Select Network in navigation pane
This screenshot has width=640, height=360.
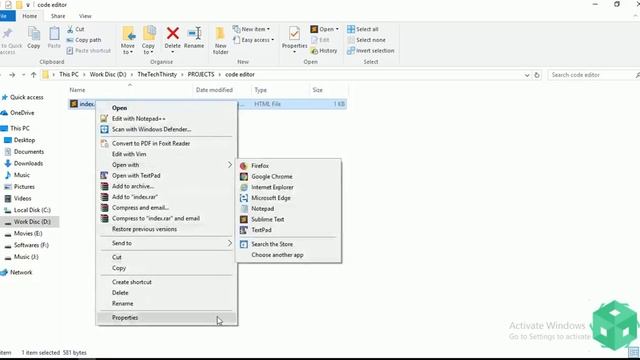[21, 272]
